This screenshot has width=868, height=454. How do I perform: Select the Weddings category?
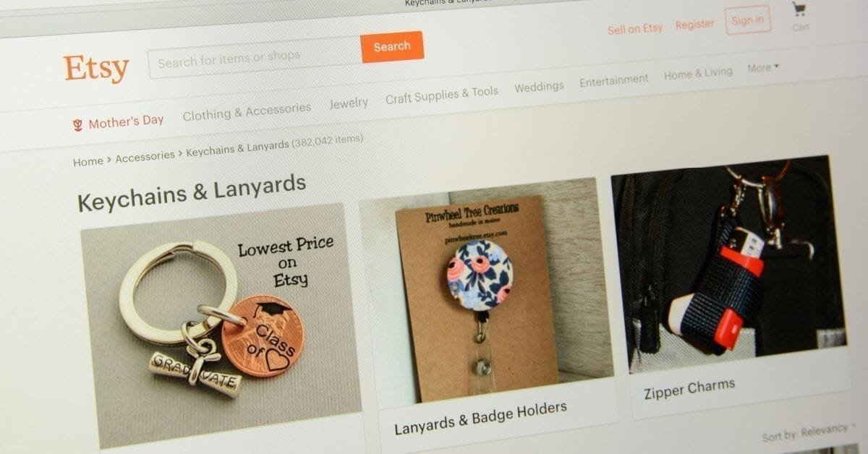click(x=539, y=87)
